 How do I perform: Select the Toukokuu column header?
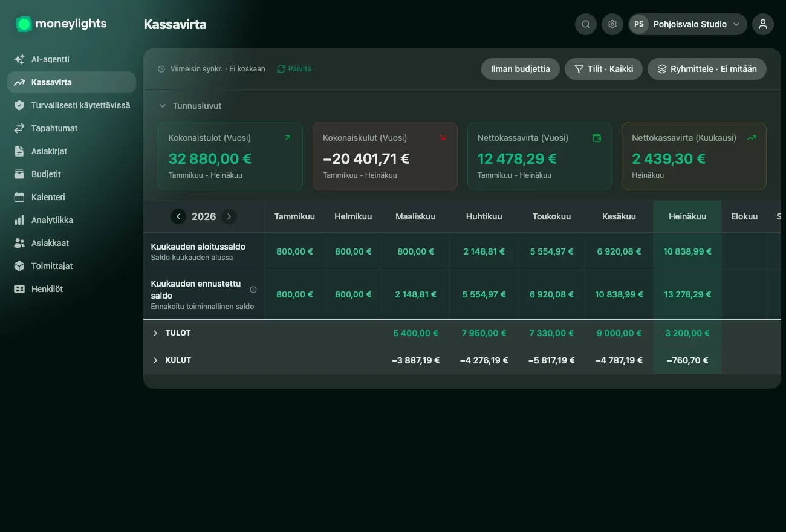point(551,216)
